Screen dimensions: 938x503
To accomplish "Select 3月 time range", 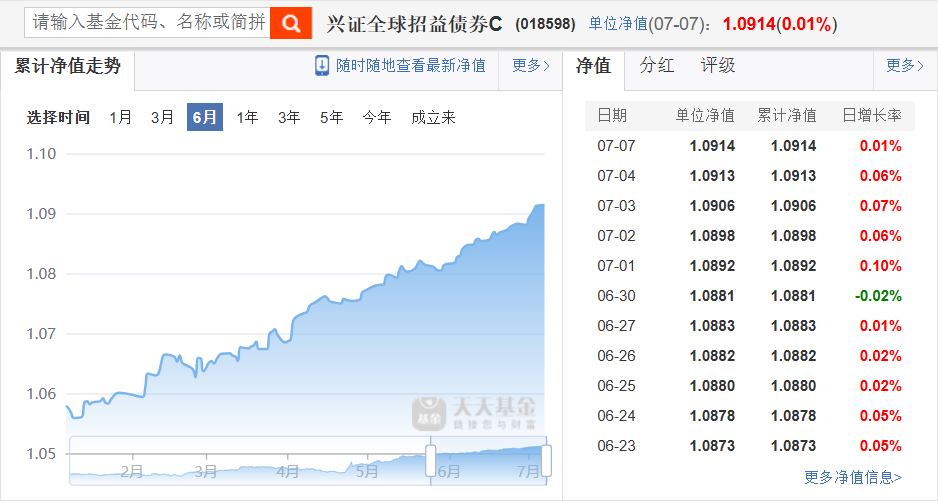I will [162, 117].
